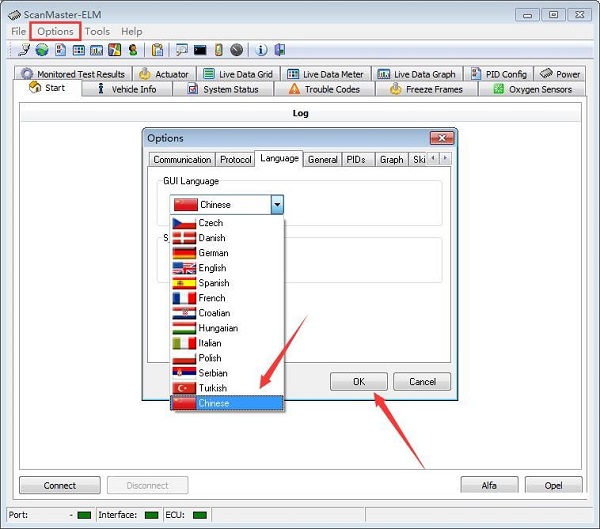
Task: Click the clipboard icon in the toolbar
Action: pyautogui.click(x=157, y=50)
